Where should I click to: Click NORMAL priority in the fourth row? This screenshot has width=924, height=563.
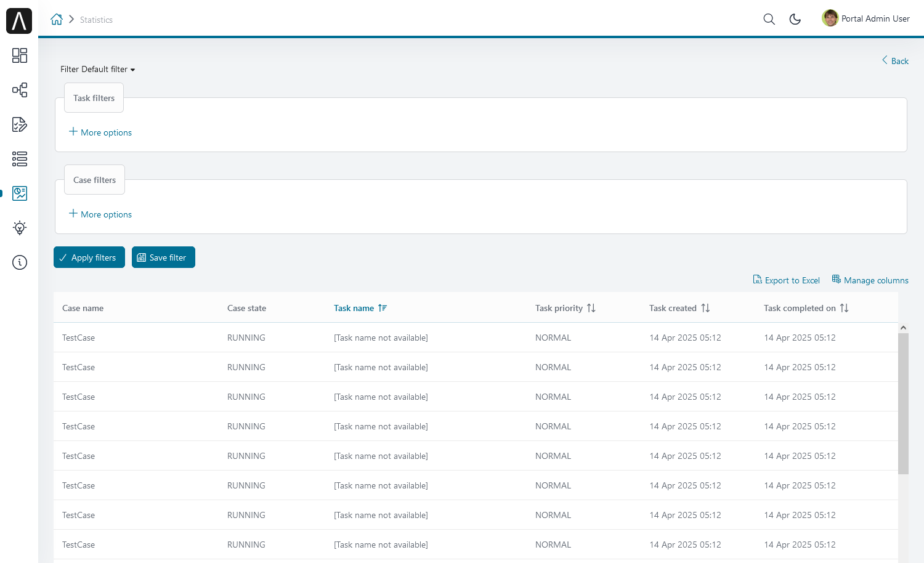pyautogui.click(x=553, y=426)
